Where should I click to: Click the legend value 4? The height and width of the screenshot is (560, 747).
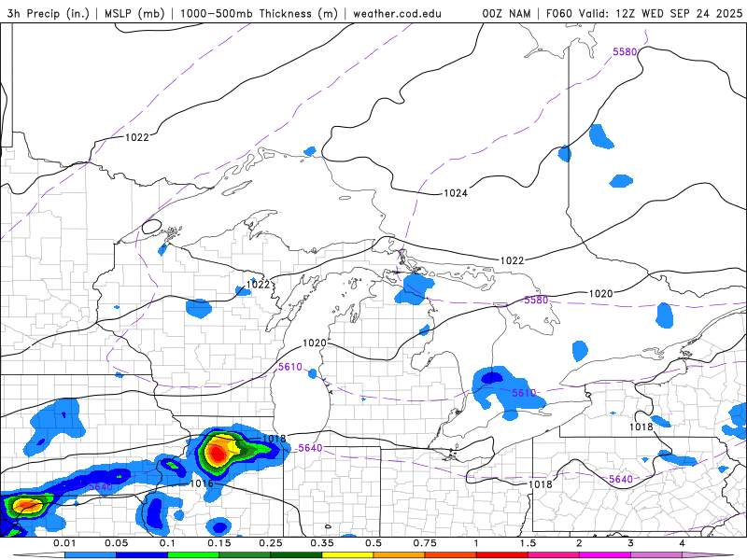click(682, 543)
